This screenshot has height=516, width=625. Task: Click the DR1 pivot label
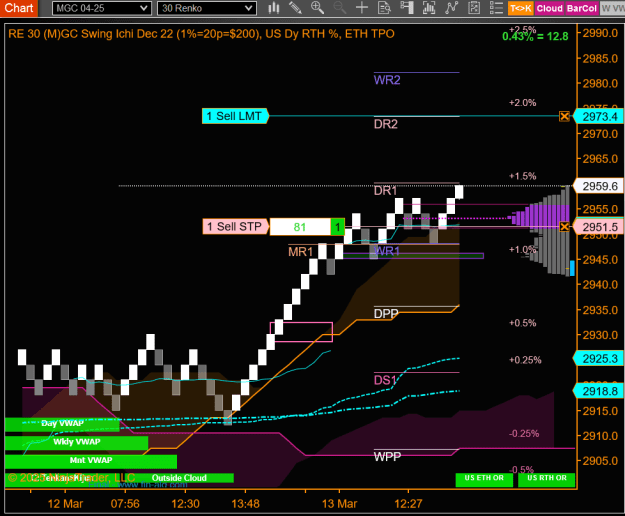[x=385, y=191]
